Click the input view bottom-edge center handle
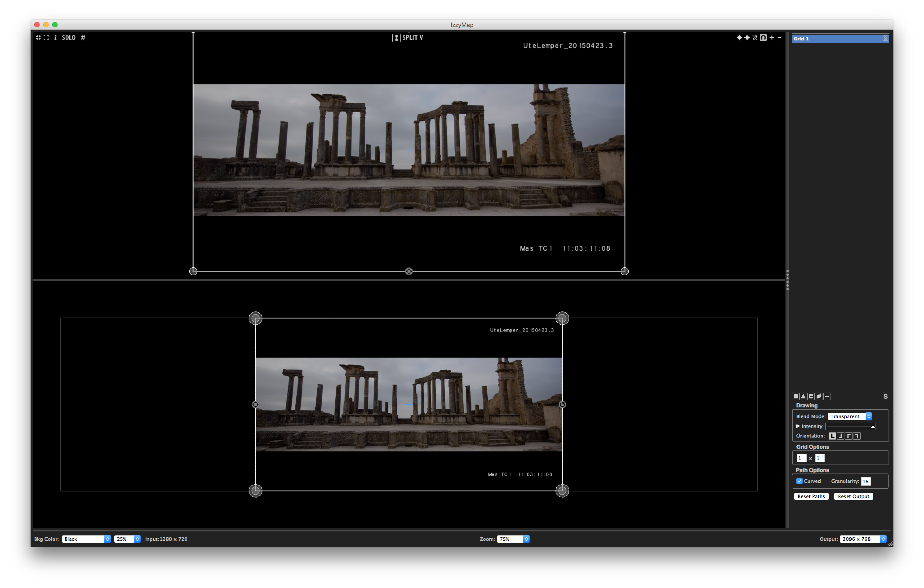The width and height of the screenshot is (924, 588). tap(409, 271)
